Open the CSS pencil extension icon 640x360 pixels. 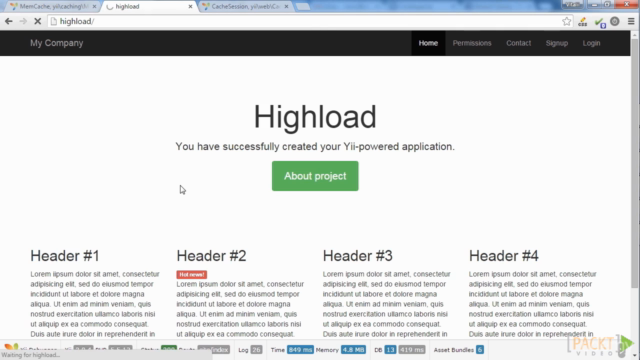[x=582, y=22]
